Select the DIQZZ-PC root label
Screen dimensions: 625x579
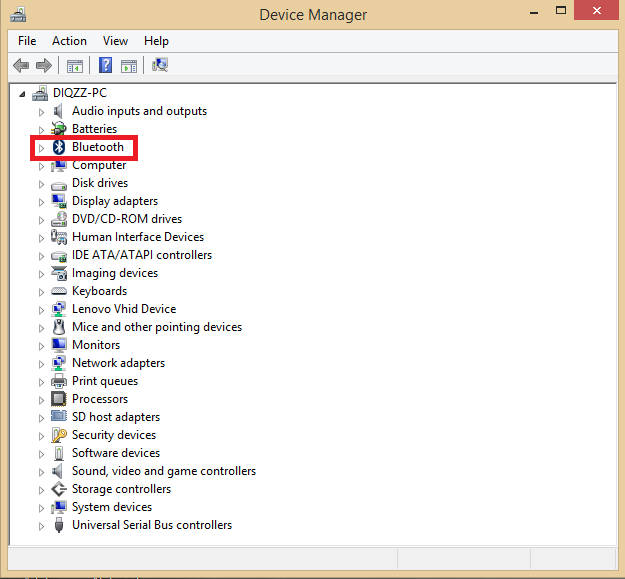click(80, 93)
